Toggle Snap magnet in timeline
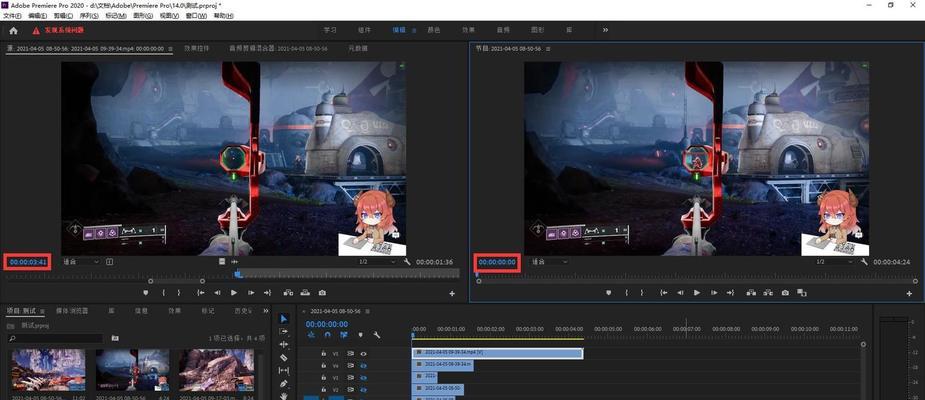This screenshot has height=400, width=925. (327, 335)
